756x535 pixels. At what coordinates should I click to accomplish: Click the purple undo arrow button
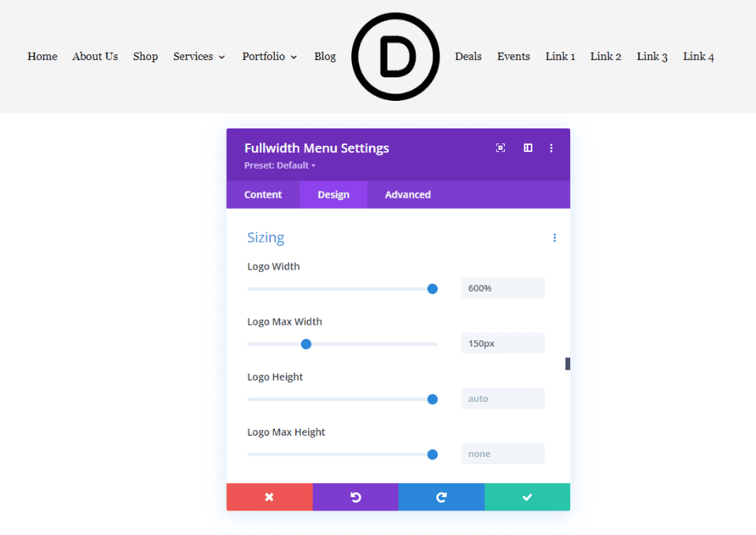tap(355, 497)
